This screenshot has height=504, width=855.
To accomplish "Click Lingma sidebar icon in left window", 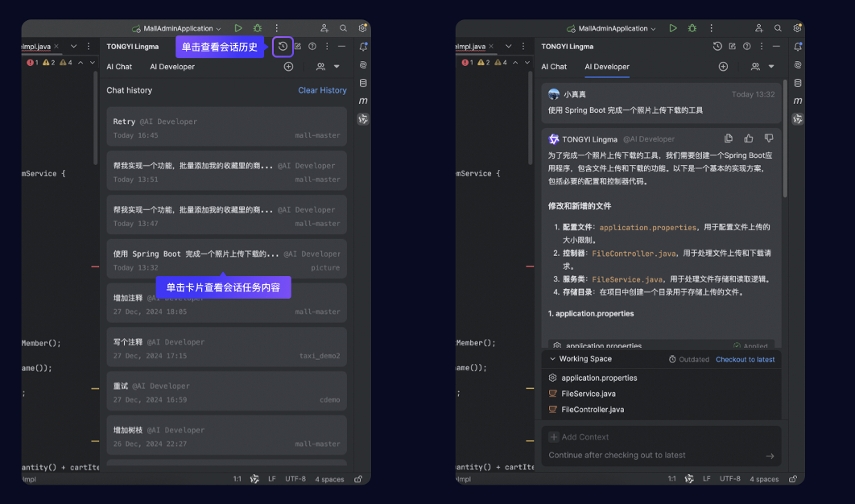I will coord(362,119).
